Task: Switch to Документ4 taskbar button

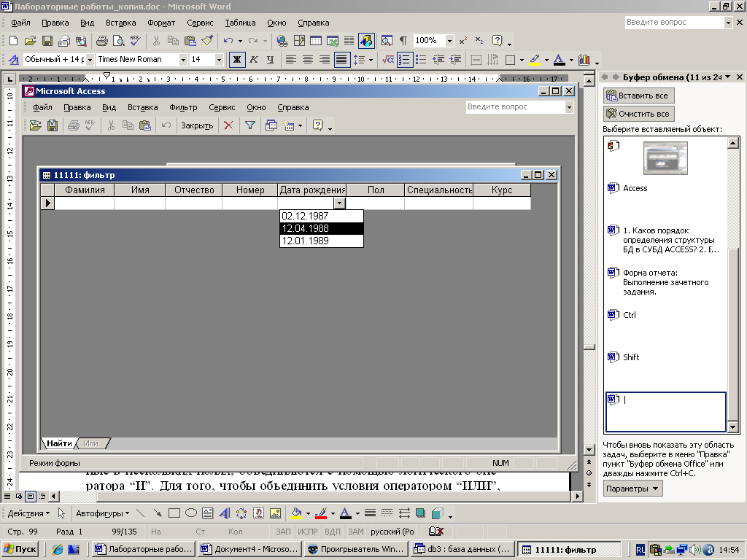Action: tap(250, 549)
